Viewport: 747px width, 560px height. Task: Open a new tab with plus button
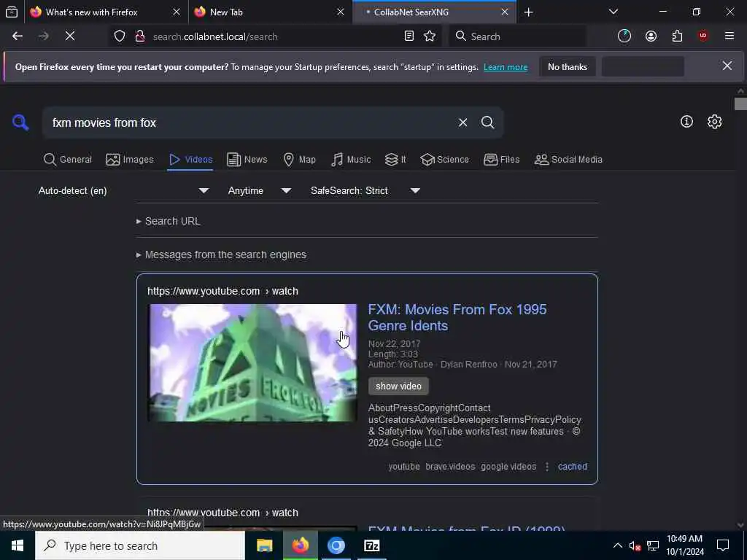pyautogui.click(x=528, y=12)
